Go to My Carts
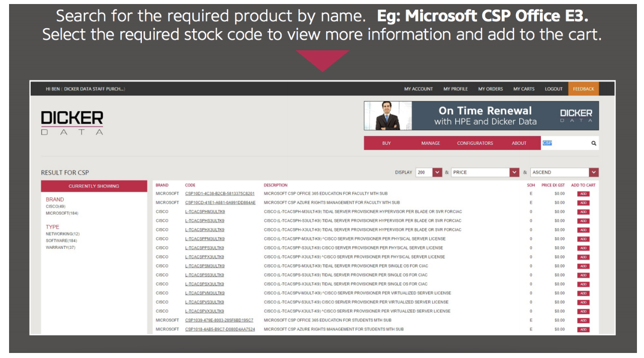 point(524,89)
